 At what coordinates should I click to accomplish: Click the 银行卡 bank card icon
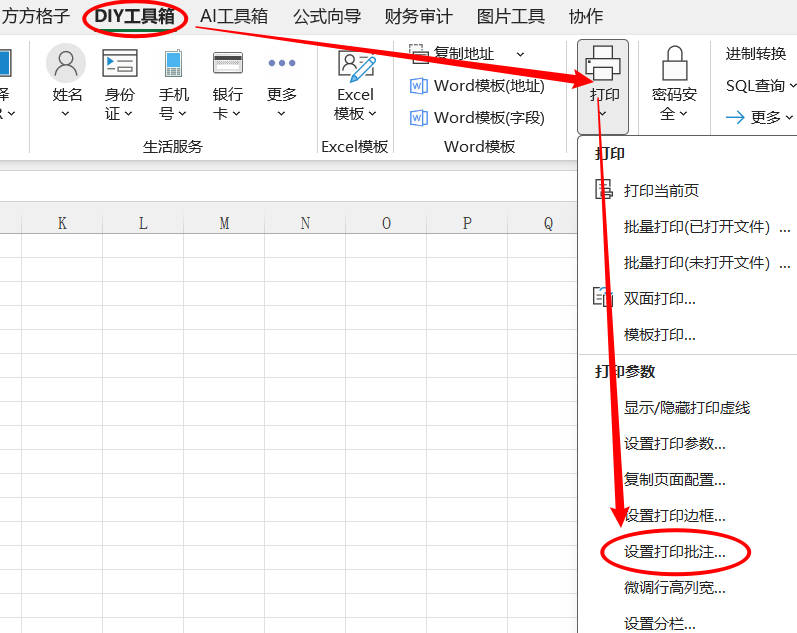228,63
